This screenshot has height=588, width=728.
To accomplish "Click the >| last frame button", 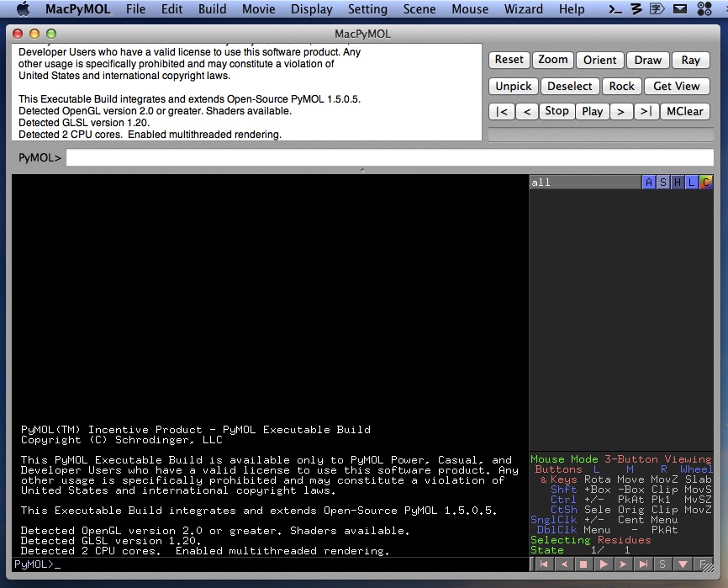I will click(x=646, y=112).
